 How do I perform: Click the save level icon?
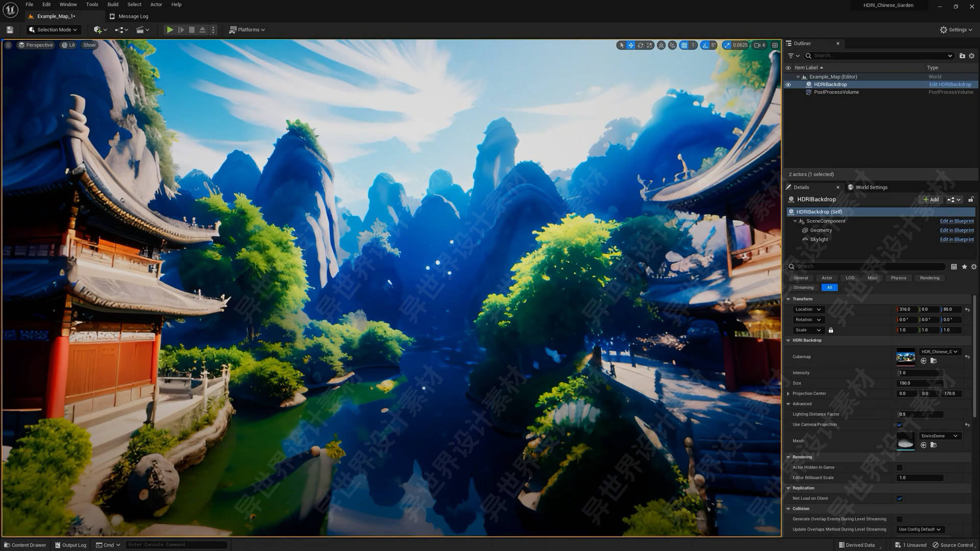pos(10,30)
